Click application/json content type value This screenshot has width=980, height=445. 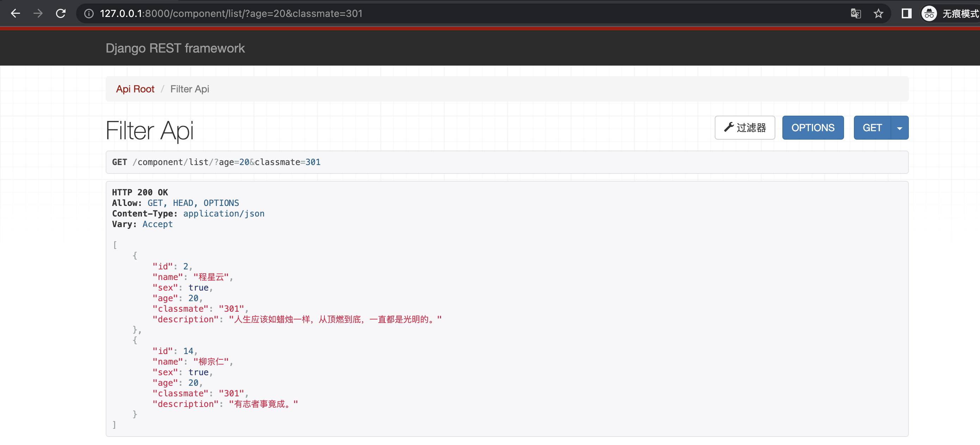pyautogui.click(x=224, y=214)
